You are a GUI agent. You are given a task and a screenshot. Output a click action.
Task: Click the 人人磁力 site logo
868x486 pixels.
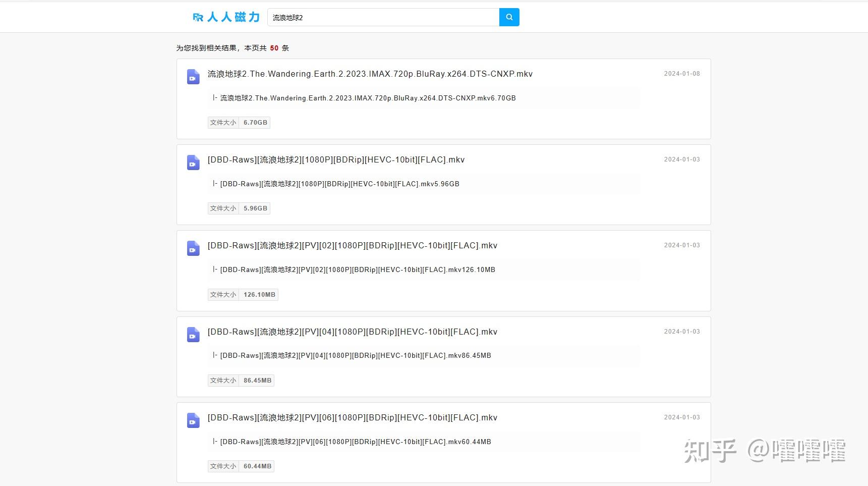coord(226,17)
